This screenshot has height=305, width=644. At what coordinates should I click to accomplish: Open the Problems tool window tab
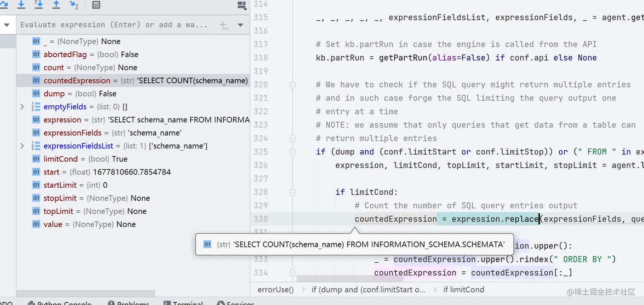(128, 302)
